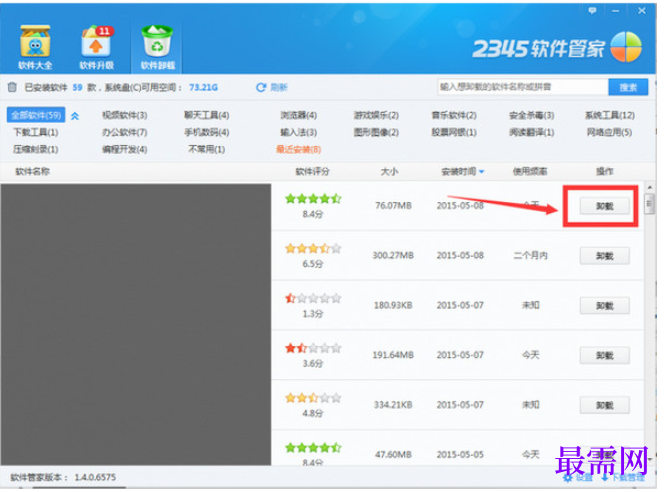Viewport: 667px width, 492px height.
Task: Select 视频软件(3) category
Action: [x=125, y=115]
